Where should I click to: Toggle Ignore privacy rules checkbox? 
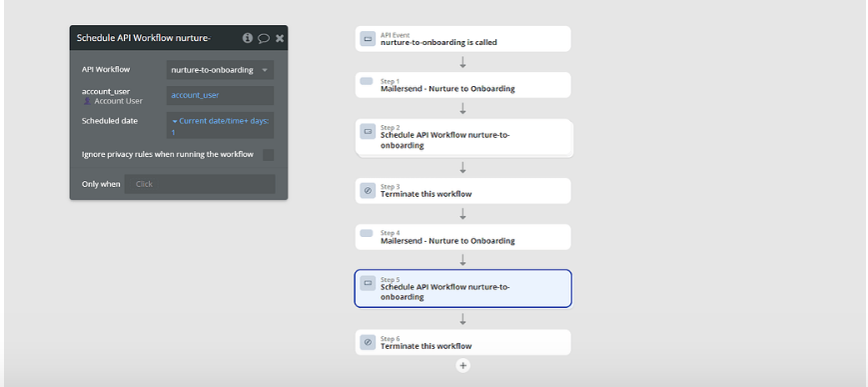click(268, 155)
